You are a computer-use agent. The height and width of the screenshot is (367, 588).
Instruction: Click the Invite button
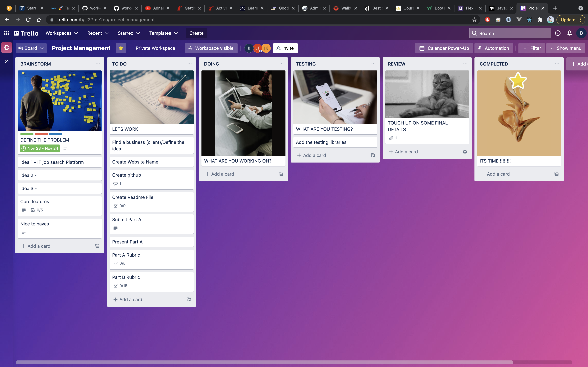285,48
